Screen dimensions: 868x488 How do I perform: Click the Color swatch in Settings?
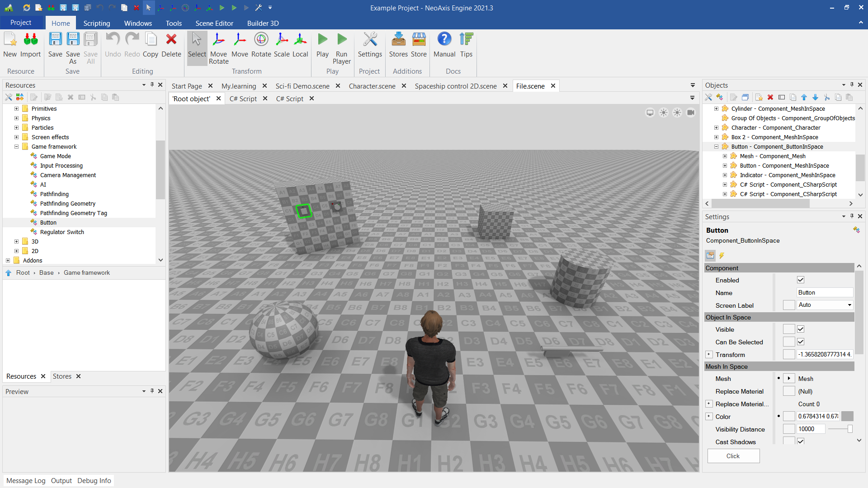coord(848,417)
